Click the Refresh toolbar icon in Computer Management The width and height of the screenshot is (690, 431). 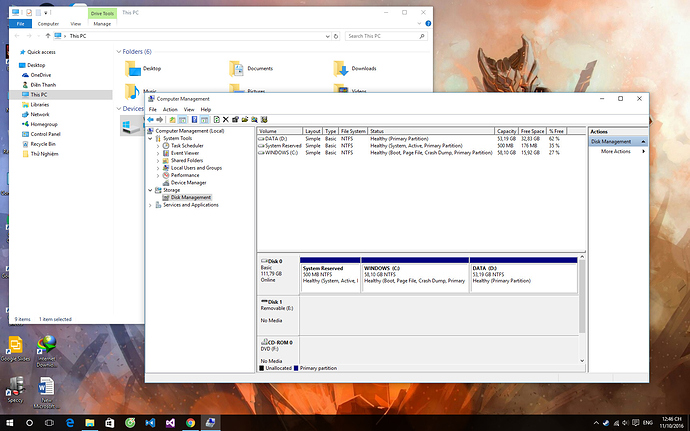pos(217,120)
